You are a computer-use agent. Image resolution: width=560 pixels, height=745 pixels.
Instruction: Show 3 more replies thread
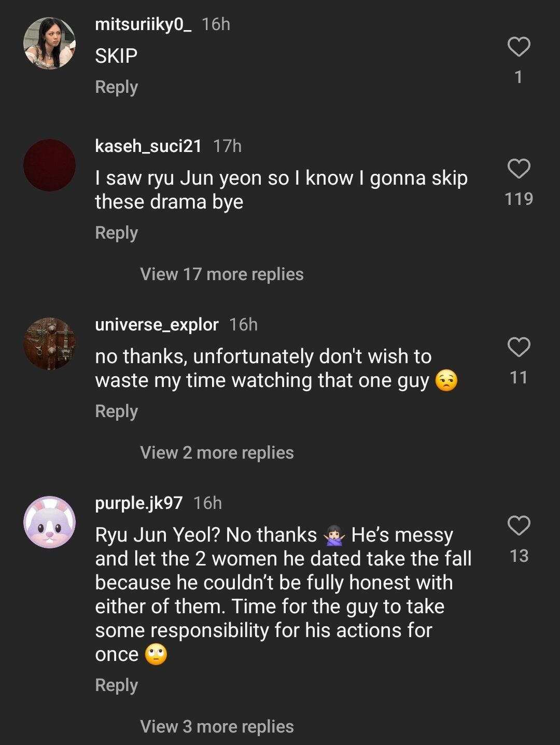coord(217,726)
